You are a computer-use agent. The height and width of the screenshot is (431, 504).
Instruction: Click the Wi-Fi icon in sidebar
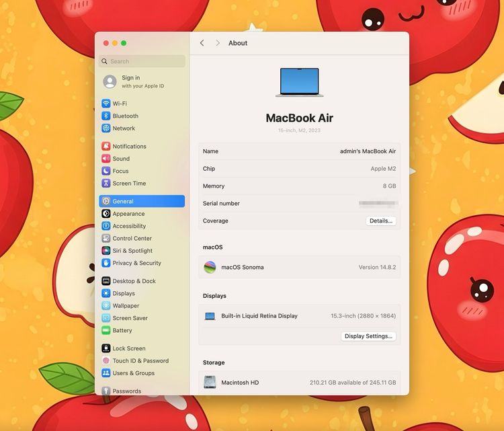106,104
